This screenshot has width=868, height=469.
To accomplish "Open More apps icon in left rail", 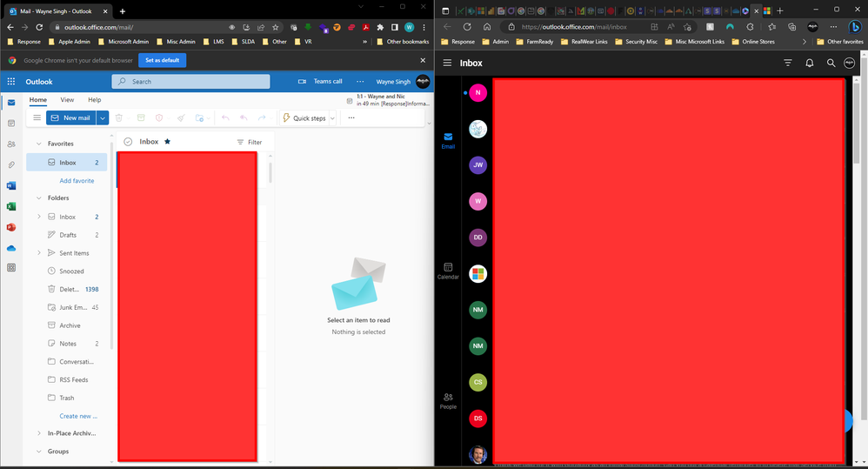I will [x=11, y=267].
